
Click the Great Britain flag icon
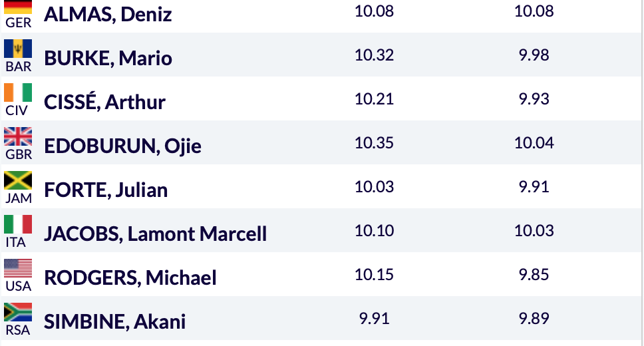18,136
